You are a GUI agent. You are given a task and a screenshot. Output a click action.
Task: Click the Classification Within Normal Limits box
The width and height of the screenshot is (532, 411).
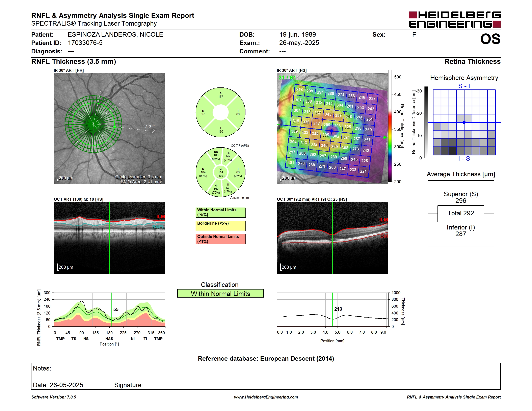pyautogui.click(x=220, y=294)
